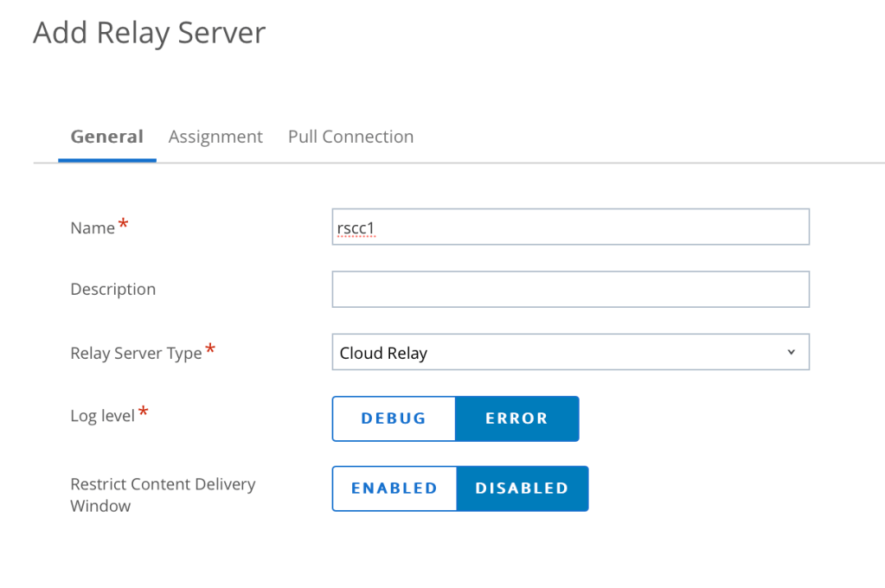Choose DISABLED for content delivery window
The width and height of the screenshot is (885, 588).
[x=522, y=489]
